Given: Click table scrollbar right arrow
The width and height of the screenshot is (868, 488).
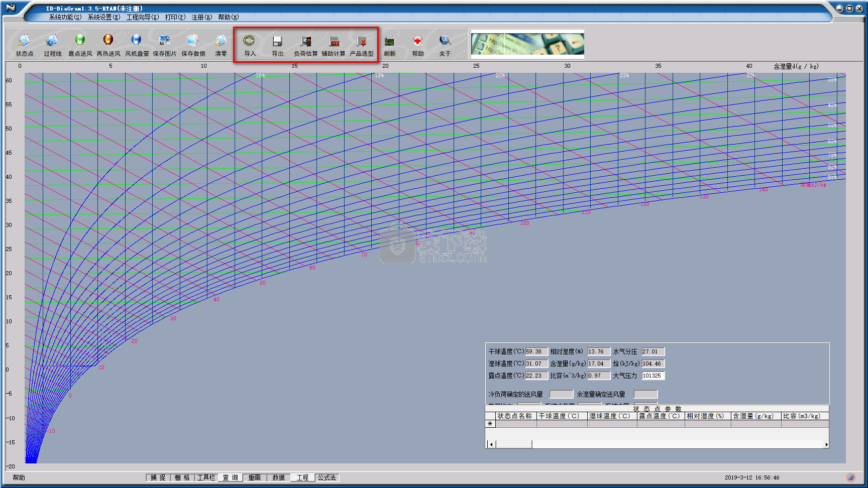Looking at the screenshot, I should pyautogui.click(x=825, y=444).
